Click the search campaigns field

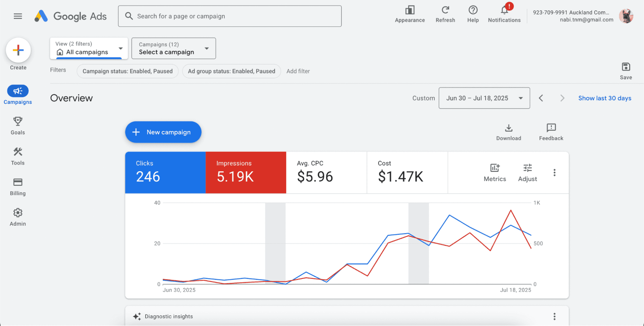(229, 16)
